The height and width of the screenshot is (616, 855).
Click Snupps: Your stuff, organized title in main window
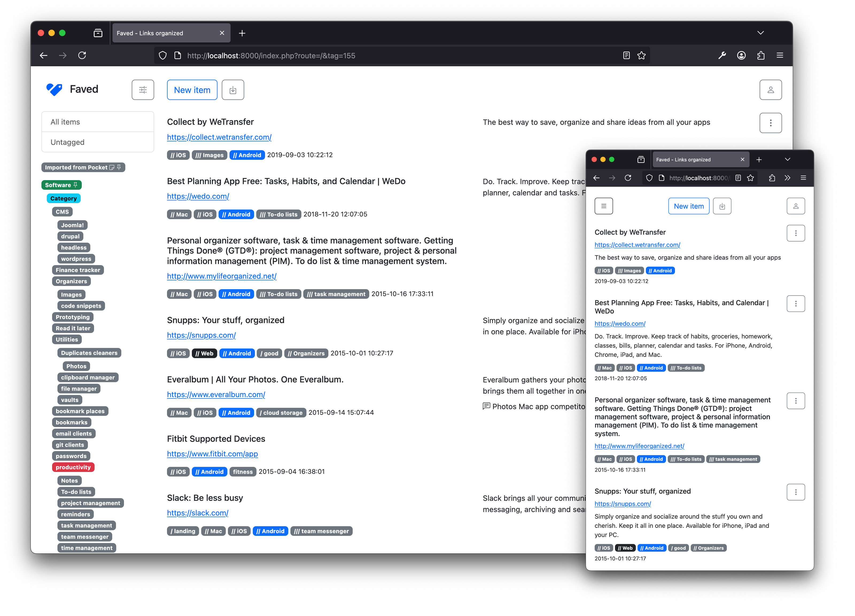click(226, 320)
